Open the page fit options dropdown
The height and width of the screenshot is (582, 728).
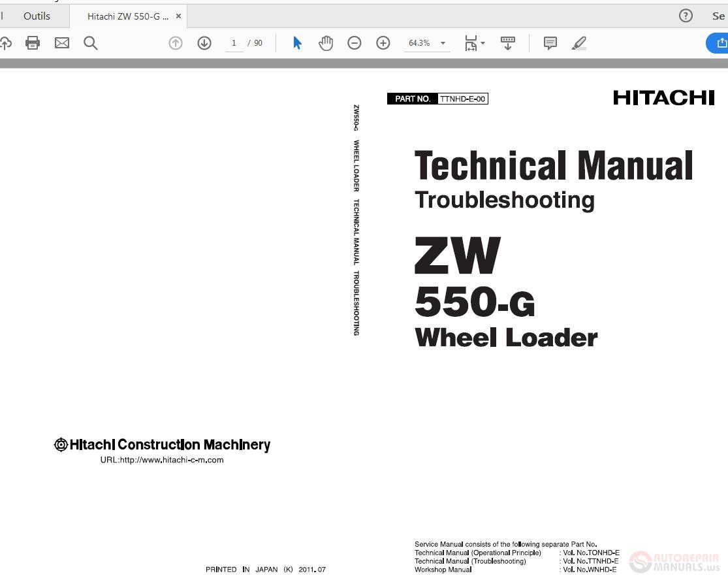point(469,42)
